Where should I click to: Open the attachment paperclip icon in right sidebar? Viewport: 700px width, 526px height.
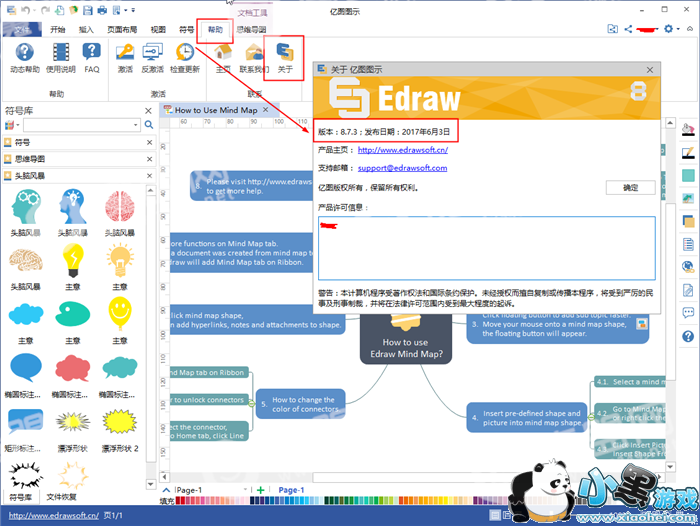[x=688, y=290]
